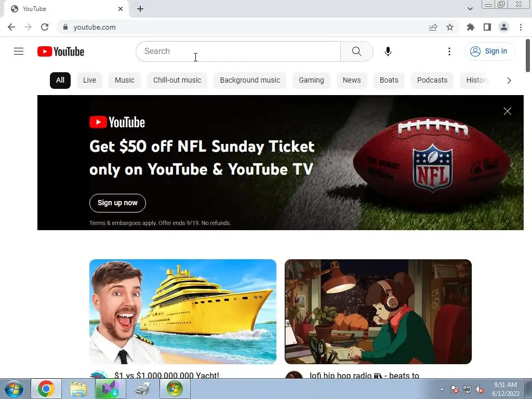Open the purple Visual Studio Installer taskbar icon
The width and height of the screenshot is (532, 399).
pos(111,389)
